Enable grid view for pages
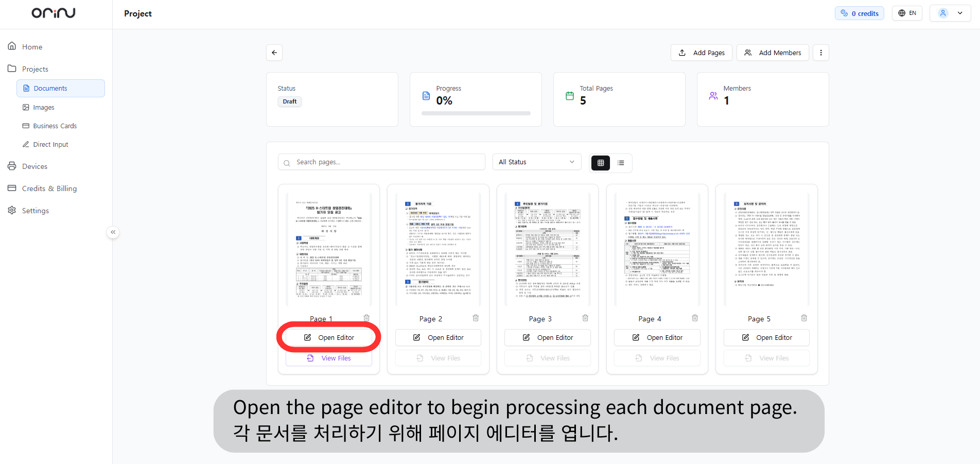The width and height of the screenshot is (980, 464). click(600, 163)
